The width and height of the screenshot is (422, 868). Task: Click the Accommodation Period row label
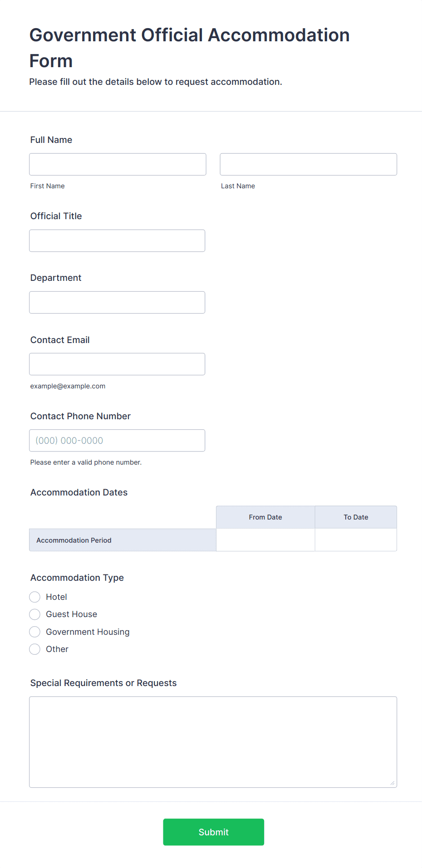coord(74,540)
